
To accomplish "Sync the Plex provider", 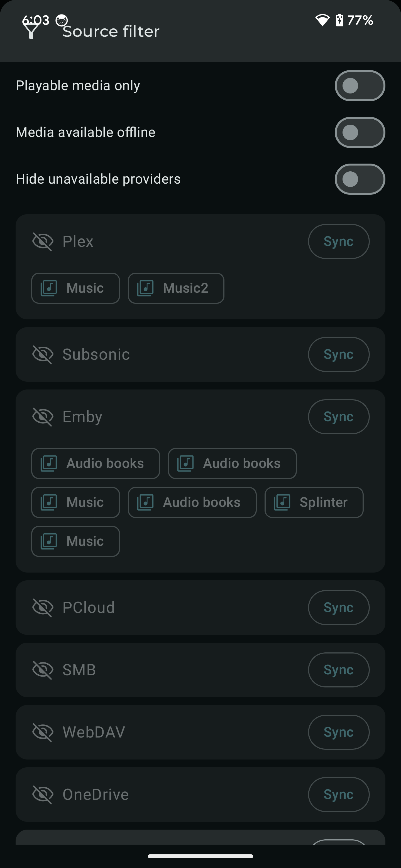I will coord(338,241).
